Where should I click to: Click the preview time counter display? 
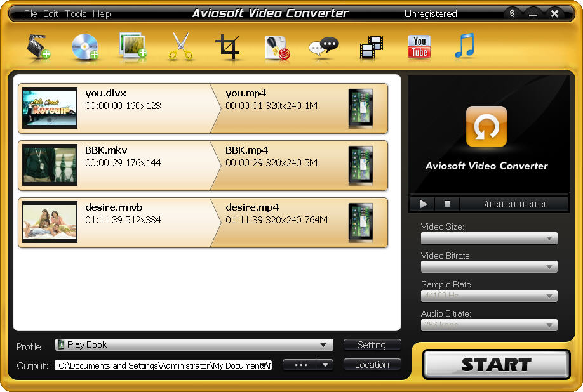point(515,204)
